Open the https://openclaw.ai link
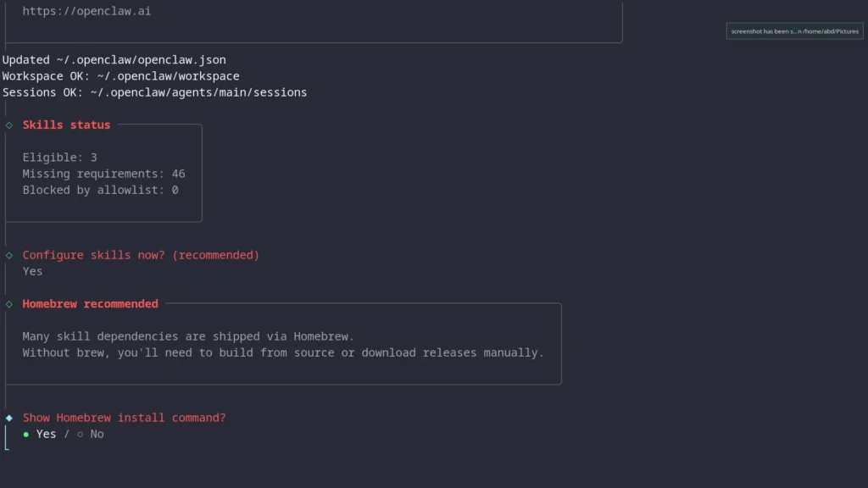The image size is (868, 488). click(88, 10)
